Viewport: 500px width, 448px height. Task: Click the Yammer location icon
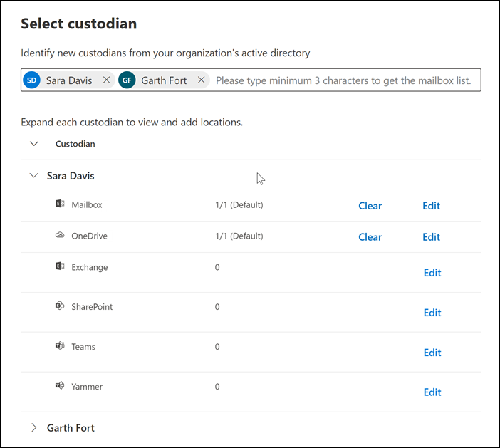60,386
